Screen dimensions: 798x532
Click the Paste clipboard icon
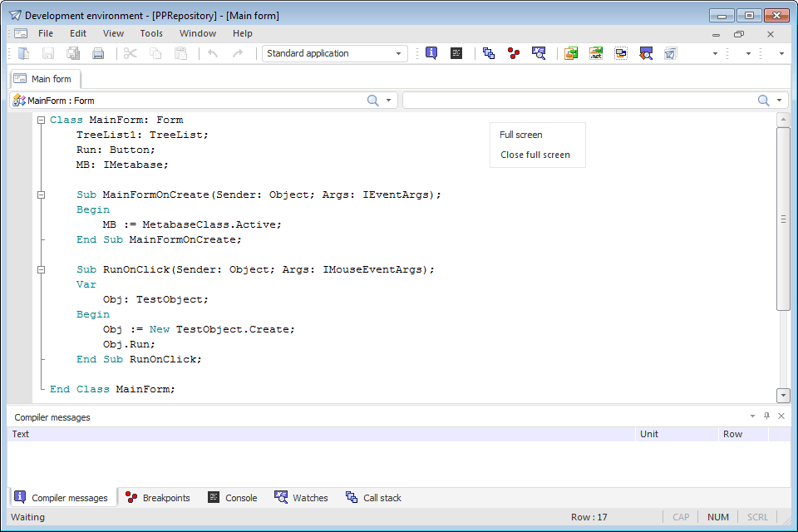180,53
